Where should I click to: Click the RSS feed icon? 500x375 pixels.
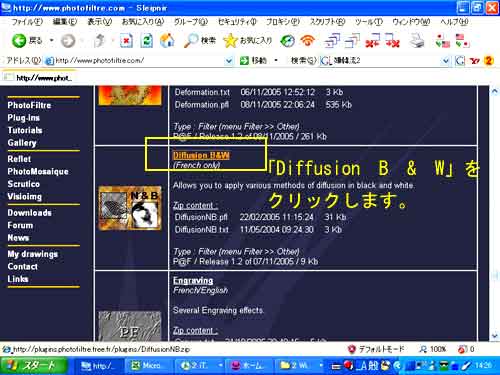tap(307, 41)
